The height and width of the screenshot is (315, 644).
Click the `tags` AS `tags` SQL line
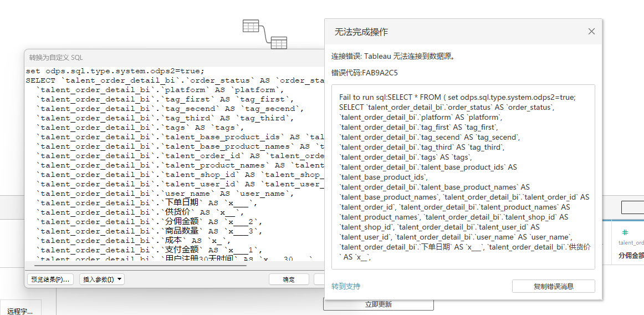click(140, 128)
